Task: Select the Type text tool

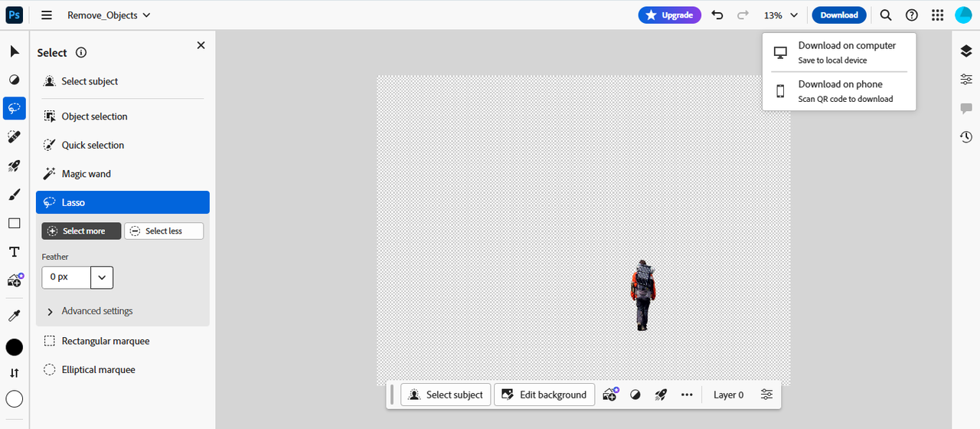Action: point(14,252)
